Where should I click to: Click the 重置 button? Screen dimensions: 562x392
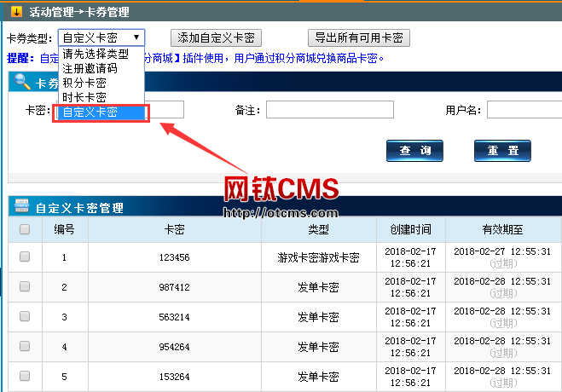pyautogui.click(x=502, y=151)
